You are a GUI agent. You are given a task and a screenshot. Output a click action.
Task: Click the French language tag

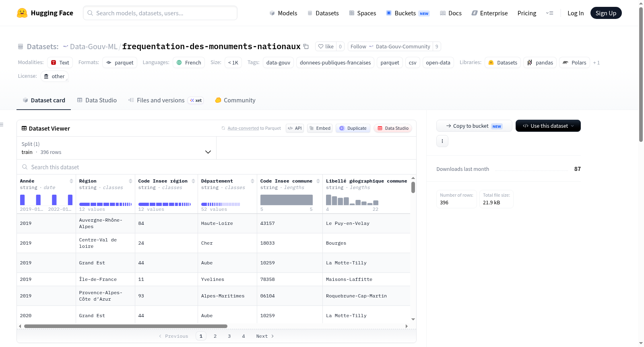pyautogui.click(x=189, y=62)
